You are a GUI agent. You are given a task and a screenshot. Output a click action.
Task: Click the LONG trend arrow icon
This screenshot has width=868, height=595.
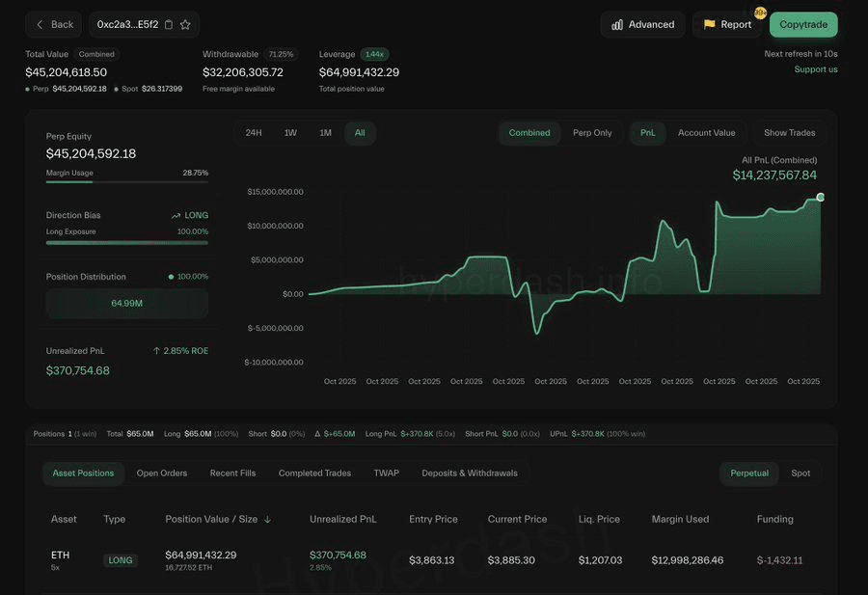(176, 216)
